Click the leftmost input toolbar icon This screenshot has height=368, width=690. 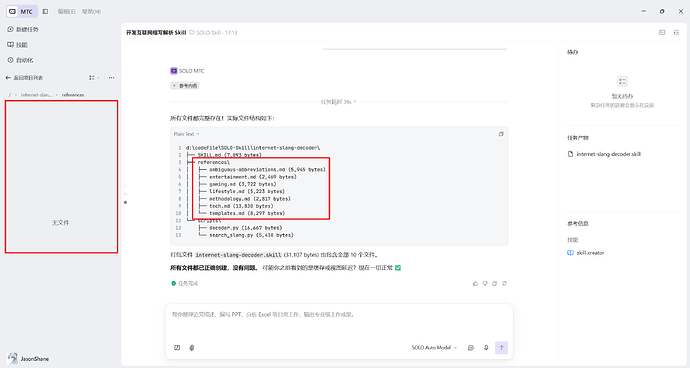coord(177,348)
